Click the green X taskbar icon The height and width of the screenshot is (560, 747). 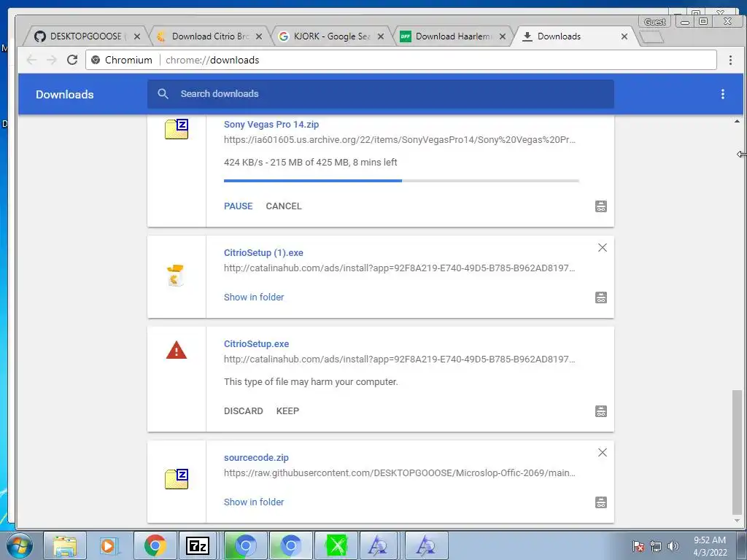tap(337, 545)
